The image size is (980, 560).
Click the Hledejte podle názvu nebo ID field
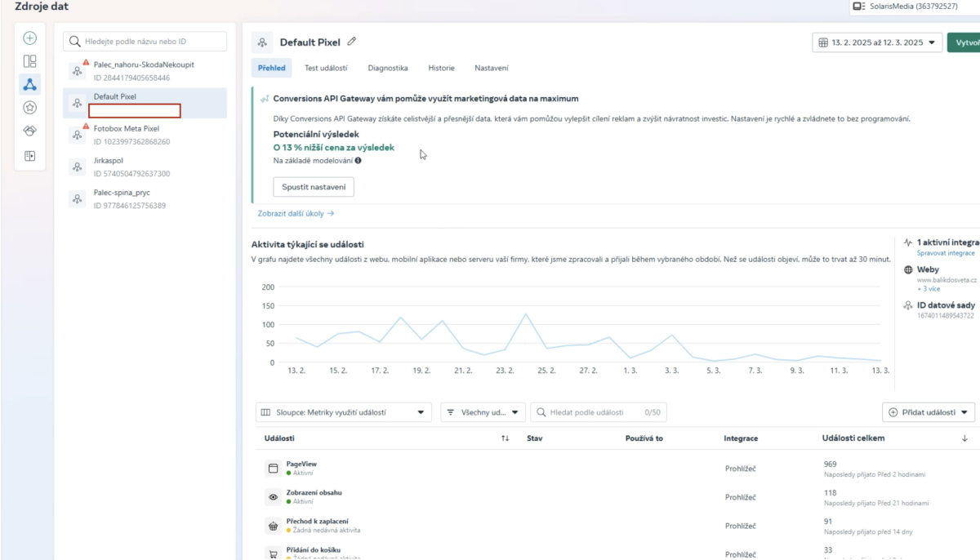pos(145,41)
